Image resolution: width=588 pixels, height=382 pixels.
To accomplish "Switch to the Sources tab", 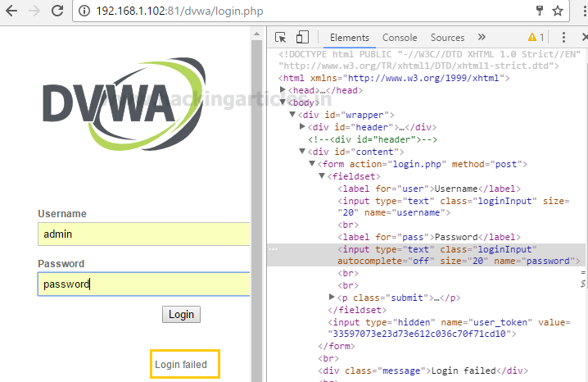I will (447, 38).
